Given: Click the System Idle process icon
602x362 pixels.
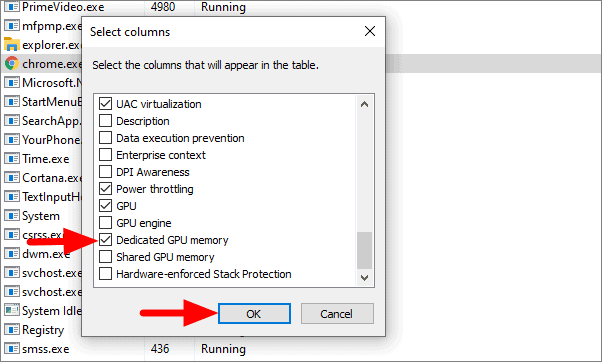Looking at the screenshot, I should click(x=12, y=310).
